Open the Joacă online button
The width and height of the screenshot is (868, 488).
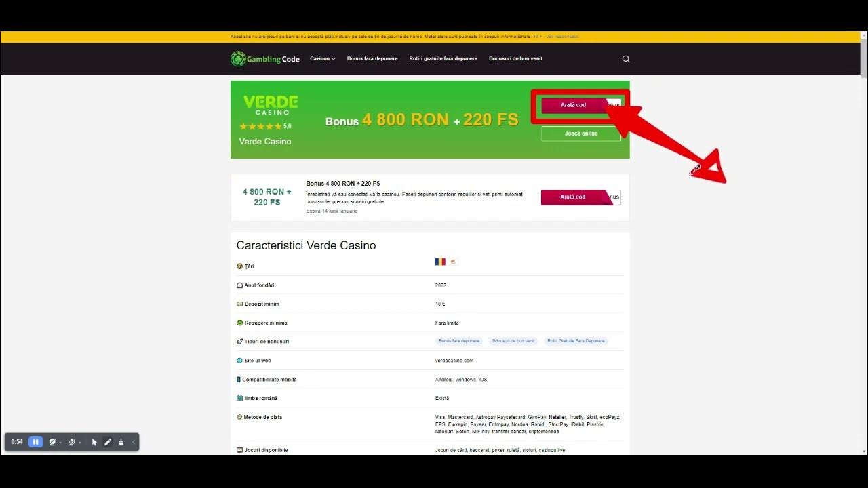point(580,134)
